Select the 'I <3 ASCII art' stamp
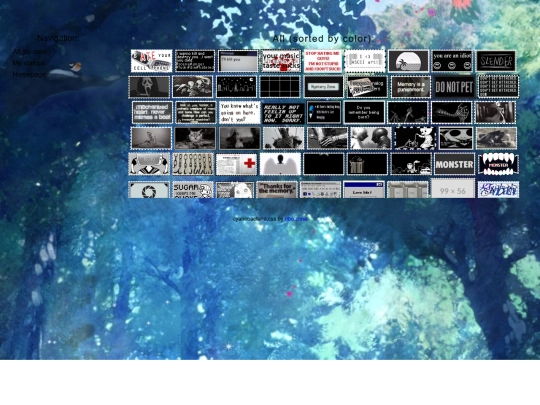This screenshot has height=405, width=540. pyautogui.click(x=365, y=61)
